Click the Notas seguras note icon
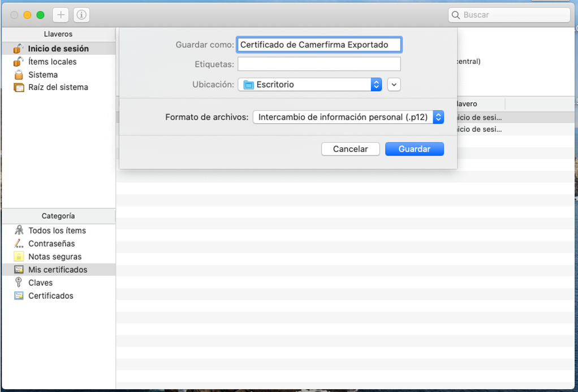The image size is (578, 392). click(x=19, y=256)
